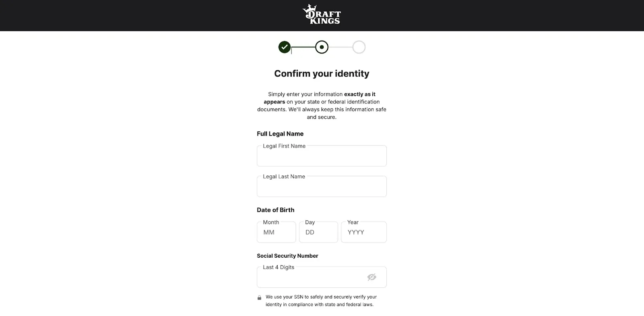
Task: Click the instruction paragraph about identification documents
Action: click(322, 106)
